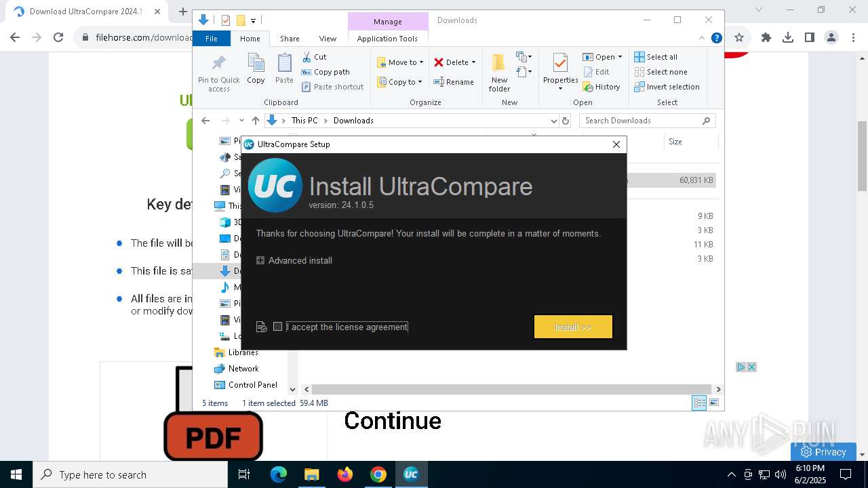
Task: Open the File menu in Explorer
Action: [212, 39]
